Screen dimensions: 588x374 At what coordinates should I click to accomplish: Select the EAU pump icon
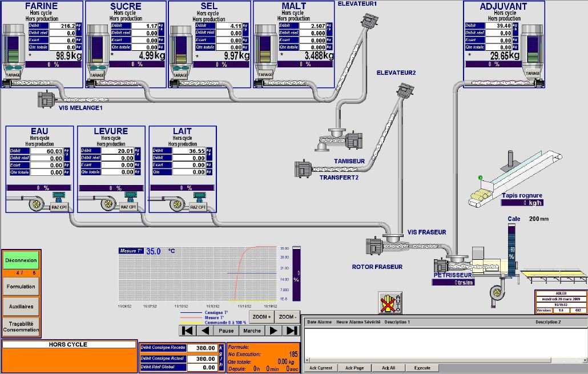(x=37, y=204)
